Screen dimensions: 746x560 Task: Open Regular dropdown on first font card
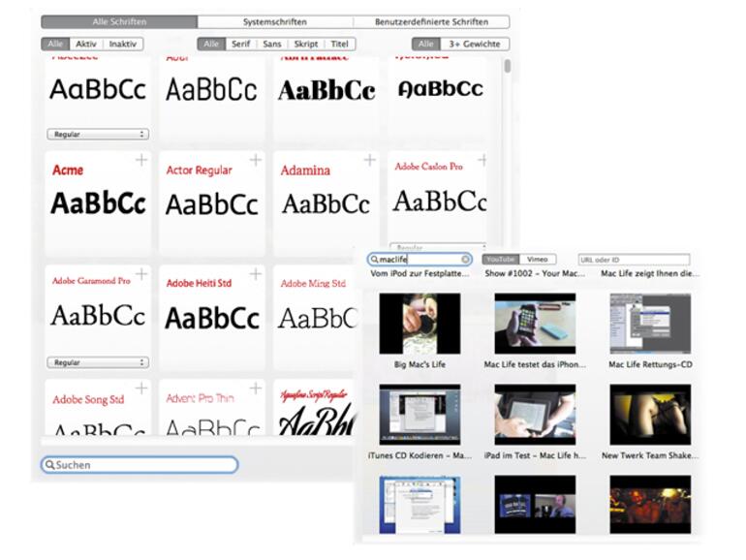pos(98,134)
